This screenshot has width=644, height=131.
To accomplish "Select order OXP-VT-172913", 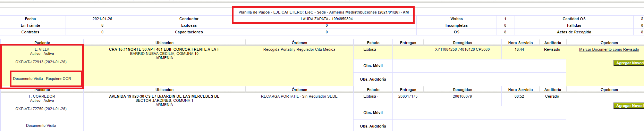I will pos(41,62).
